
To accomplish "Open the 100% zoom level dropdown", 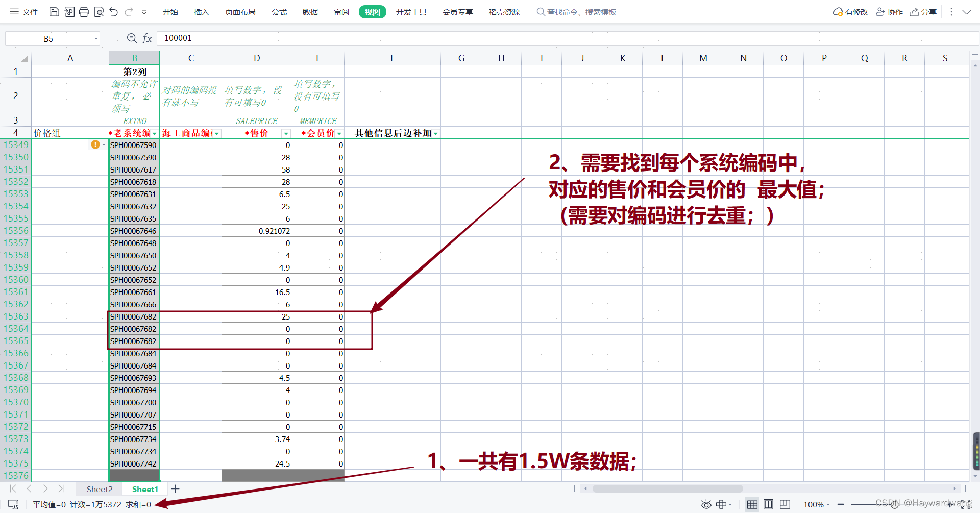I will 817,504.
